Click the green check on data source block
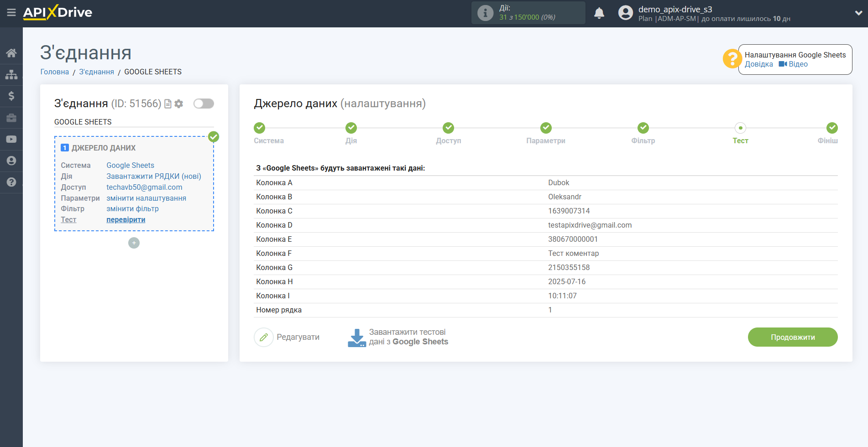 coord(214,136)
